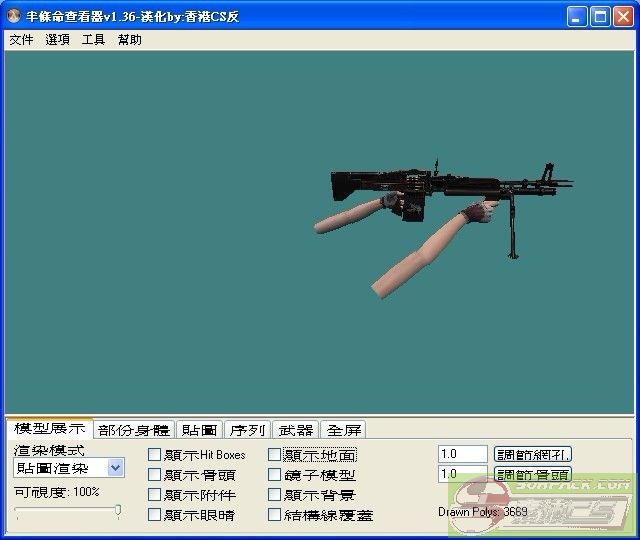
Task: Expand the 貼圖渲染 render mode dropdown
Action: (x=115, y=468)
